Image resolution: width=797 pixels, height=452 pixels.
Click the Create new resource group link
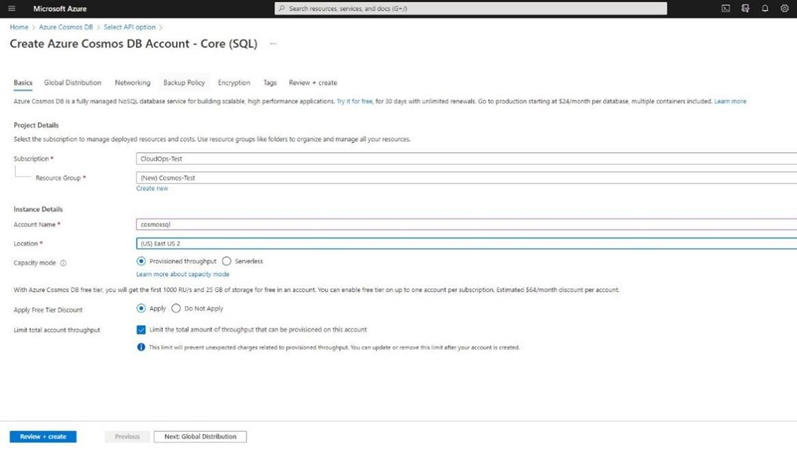pos(152,188)
